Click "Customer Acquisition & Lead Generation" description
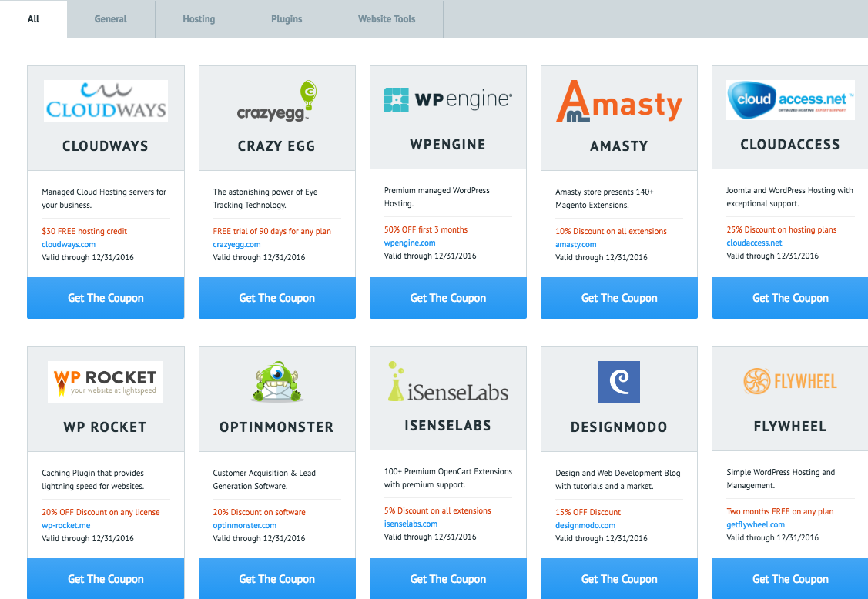 [x=264, y=480]
